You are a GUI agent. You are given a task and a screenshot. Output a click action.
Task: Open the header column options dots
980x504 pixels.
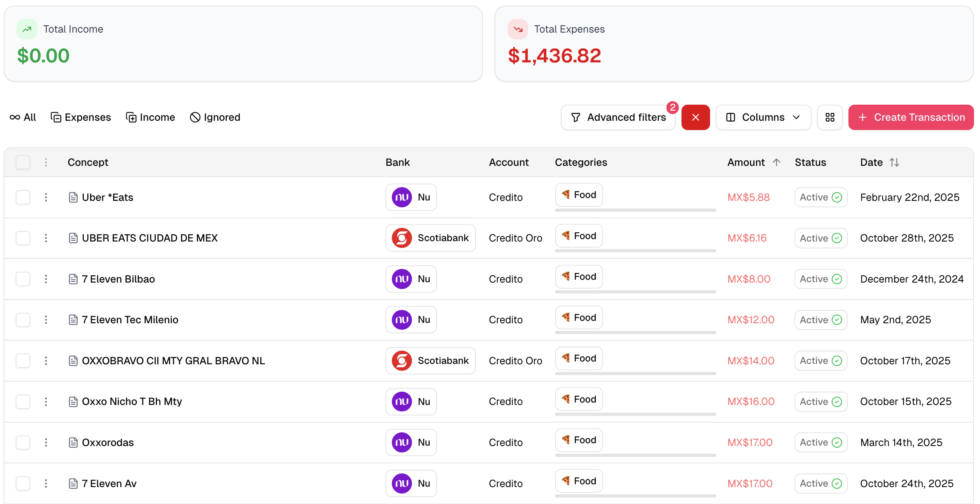click(46, 162)
